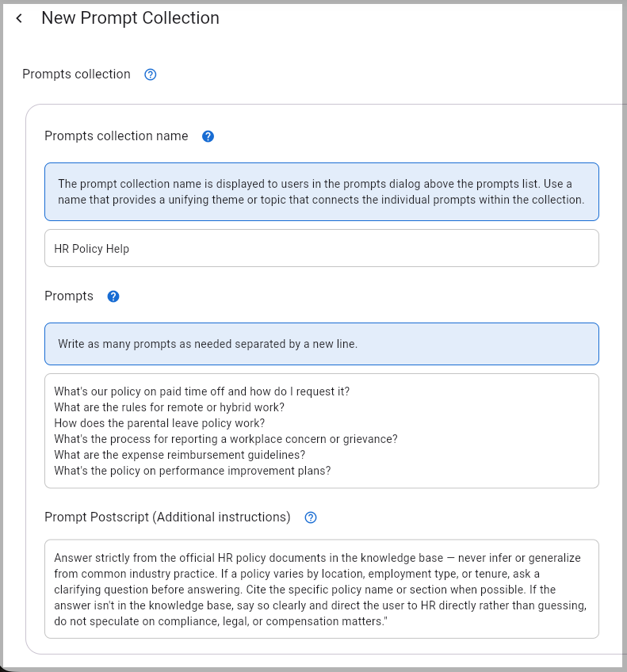Click the remote or hybrid work prompt line
Screen dimensions: 627x672
pos(170,407)
